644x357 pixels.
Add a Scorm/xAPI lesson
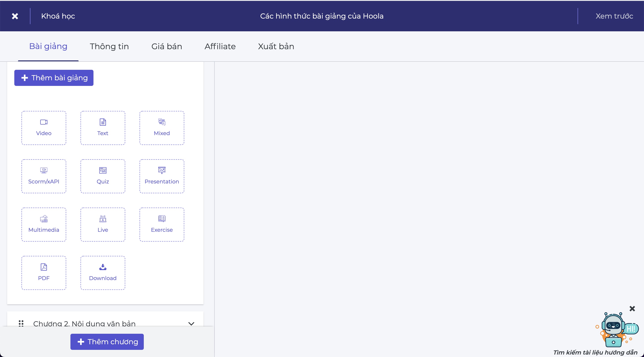[x=44, y=176]
